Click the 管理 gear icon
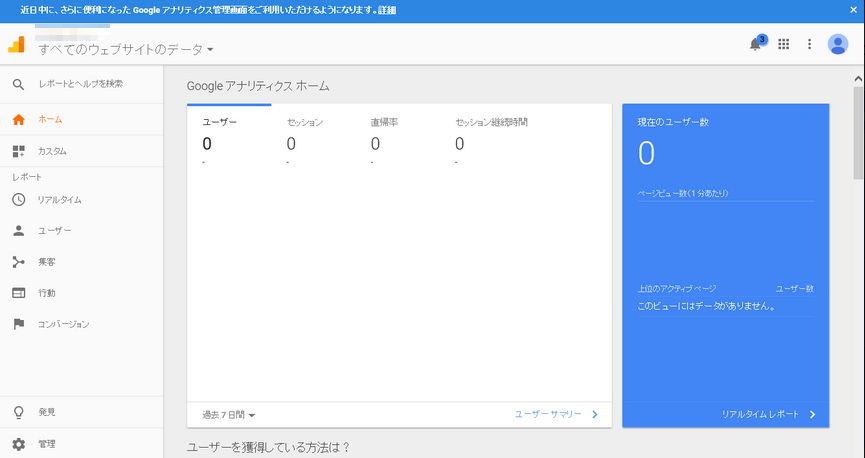The width and height of the screenshot is (865, 458). point(19,444)
